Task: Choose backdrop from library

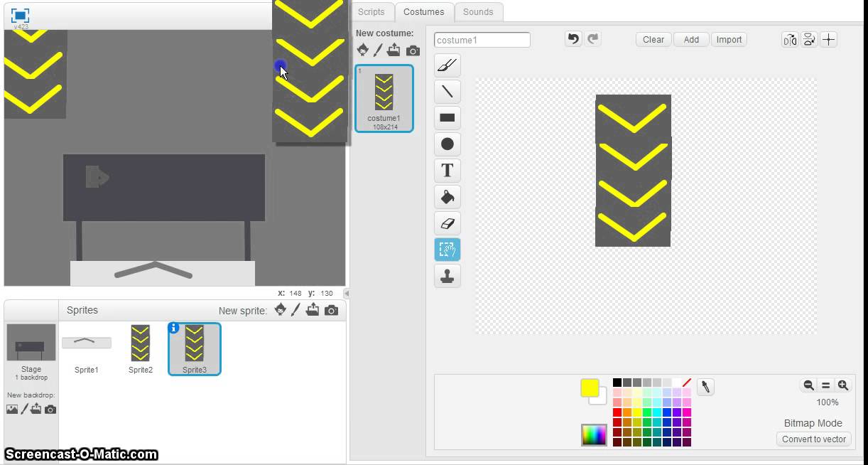Action: pyautogui.click(x=12, y=409)
